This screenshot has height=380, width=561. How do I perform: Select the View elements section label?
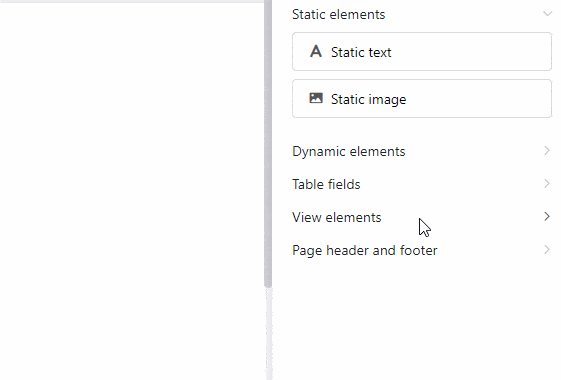(337, 217)
